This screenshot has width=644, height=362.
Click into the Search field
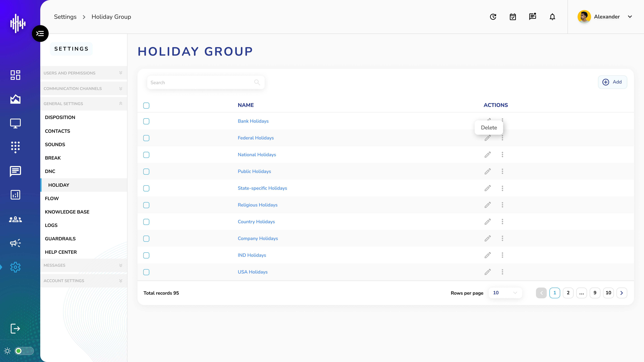pyautogui.click(x=206, y=82)
